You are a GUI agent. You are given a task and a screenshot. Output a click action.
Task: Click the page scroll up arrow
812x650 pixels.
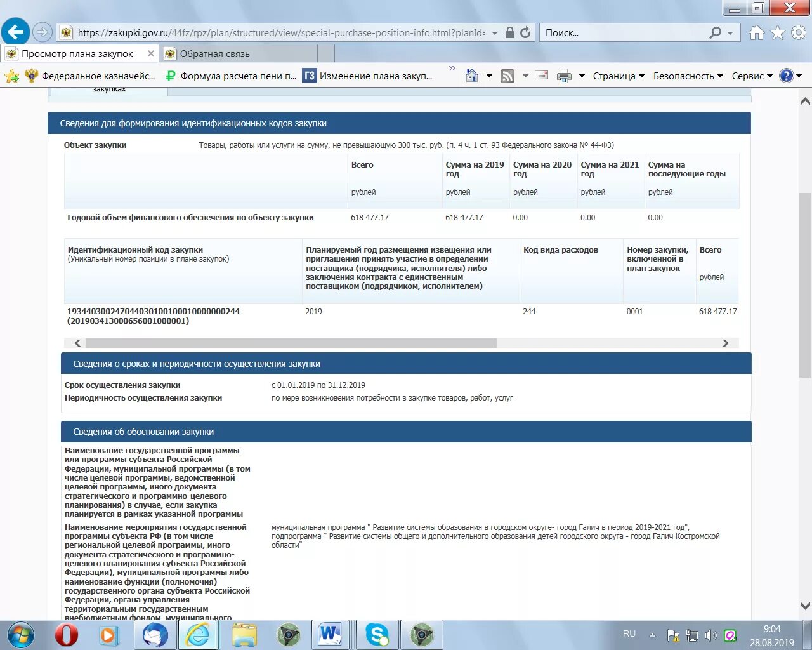tap(805, 101)
